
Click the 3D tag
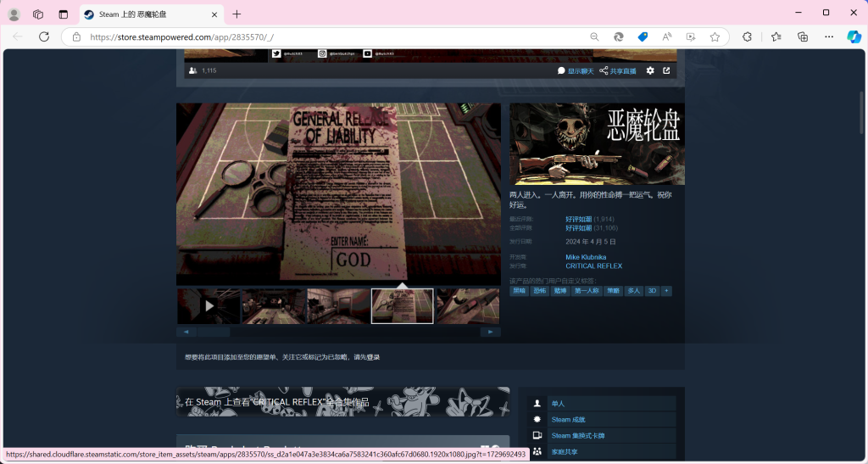coord(652,291)
